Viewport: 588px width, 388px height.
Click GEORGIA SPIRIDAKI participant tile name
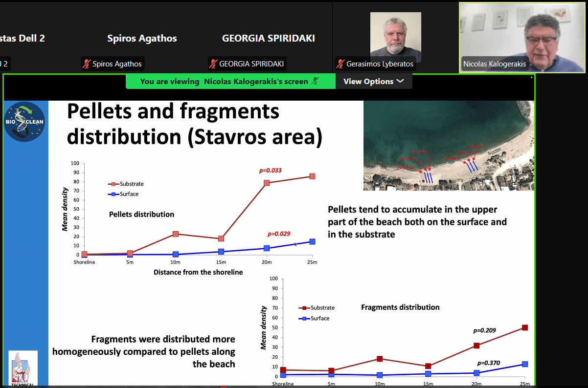pyautogui.click(x=268, y=38)
